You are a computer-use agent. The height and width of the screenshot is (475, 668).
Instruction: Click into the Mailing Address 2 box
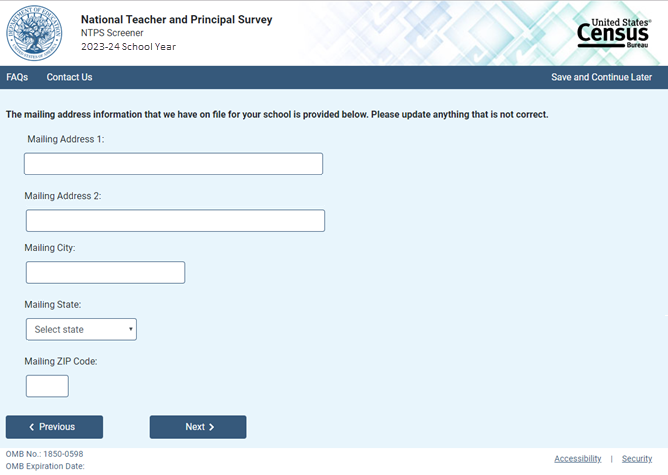pyautogui.click(x=175, y=221)
